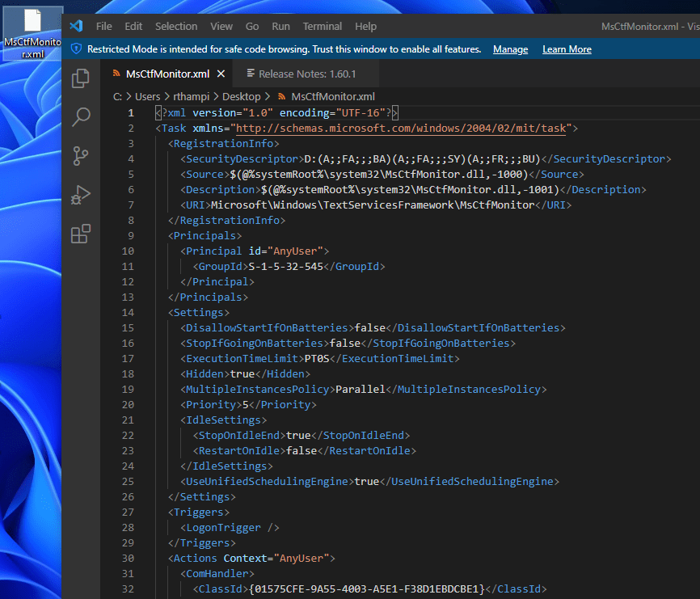Close the MsCtfMonitor.xml tab
Image resolution: width=700 pixels, height=599 pixels.
221,74
